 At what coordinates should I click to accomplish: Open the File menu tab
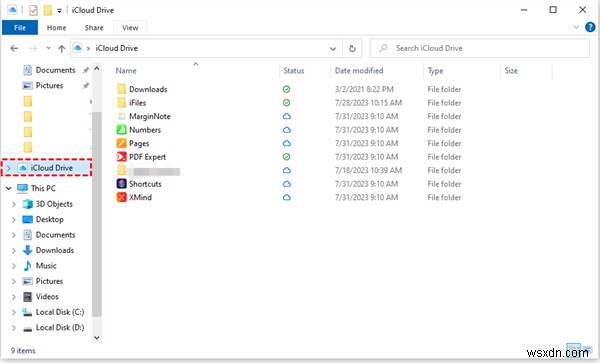click(x=20, y=28)
